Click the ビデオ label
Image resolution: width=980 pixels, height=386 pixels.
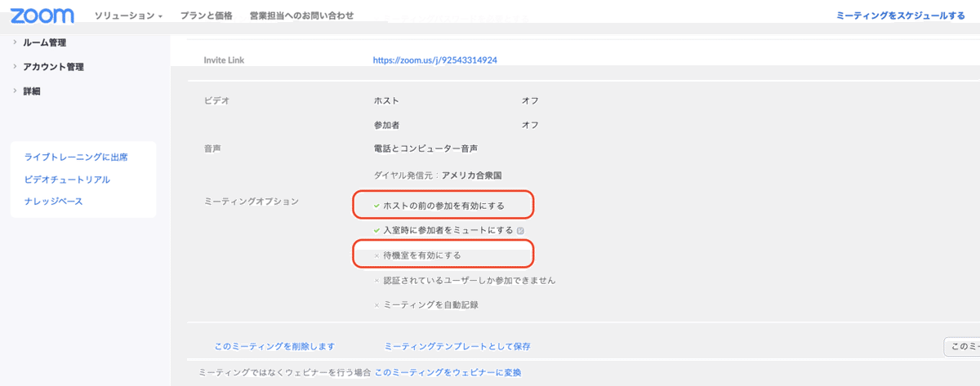coord(217,100)
